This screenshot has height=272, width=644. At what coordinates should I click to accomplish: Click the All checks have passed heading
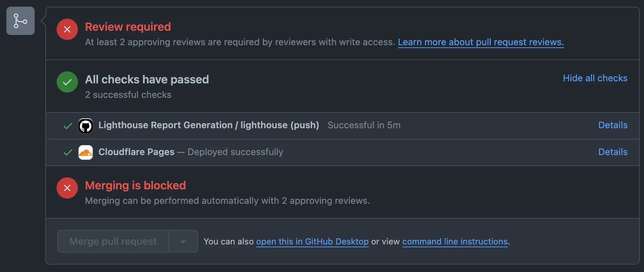(x=146, y=79)
